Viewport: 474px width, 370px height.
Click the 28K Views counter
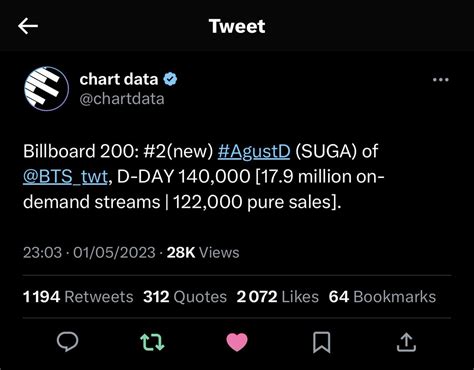tap(203, 253)
